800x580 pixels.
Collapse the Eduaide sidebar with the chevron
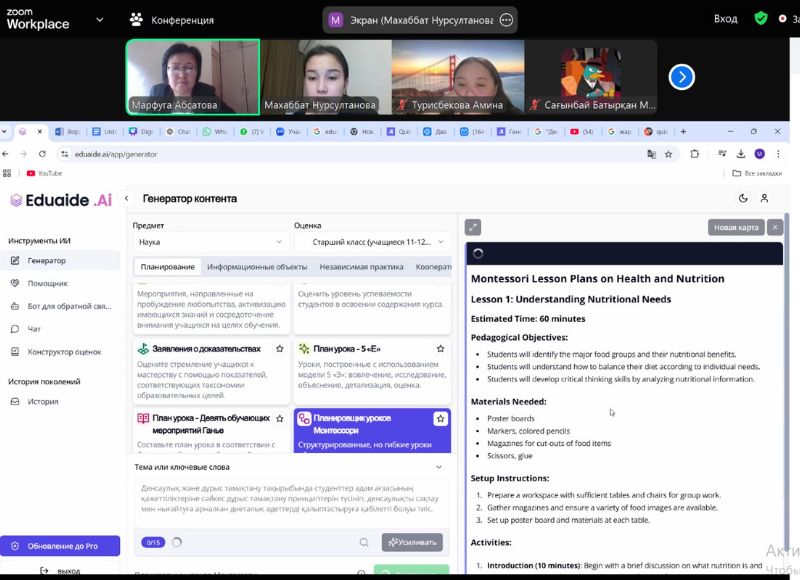coord(126,199)
